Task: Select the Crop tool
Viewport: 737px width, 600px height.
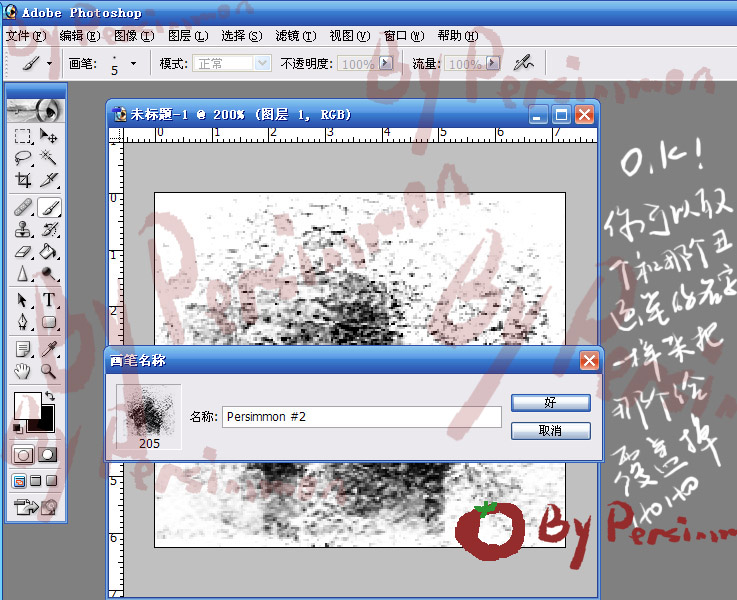Action: (23, 179)
